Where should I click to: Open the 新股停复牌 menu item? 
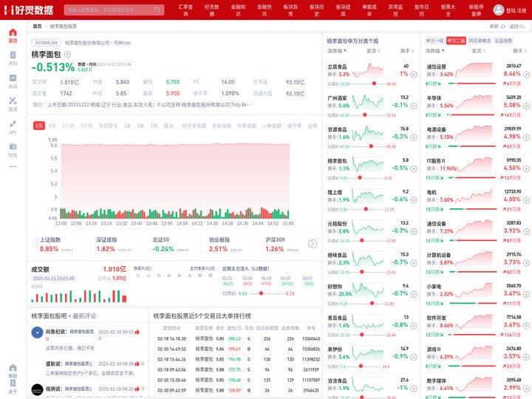pyautogui.click(x=476, y=10)
